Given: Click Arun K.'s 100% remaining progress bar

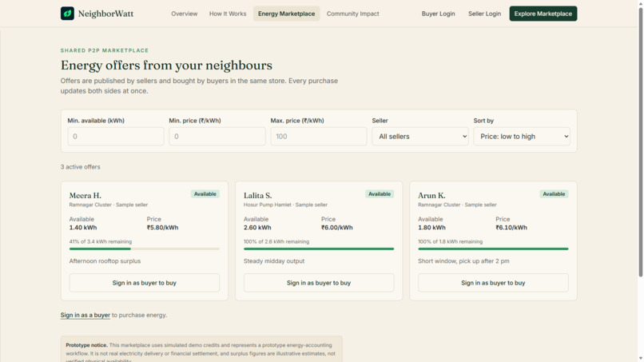Looking at the screenshot, I should [493, 249].
